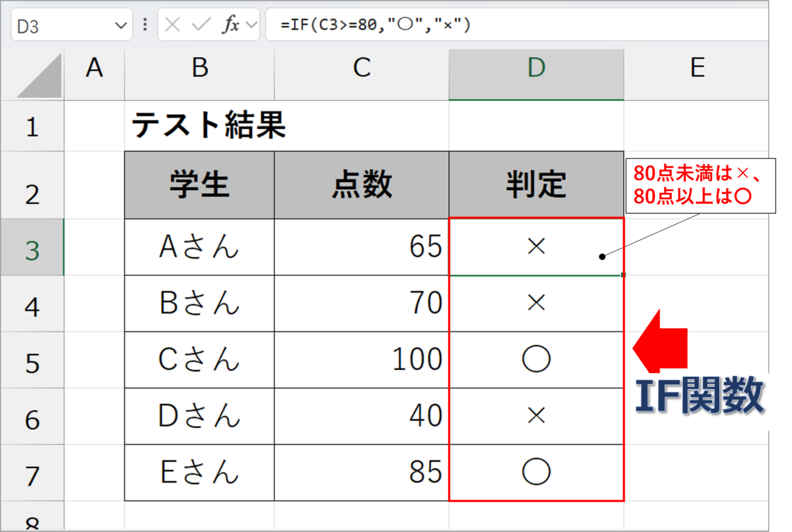Expand dropdown arrow next to fx icon
This screenshot has width=792, height=532.
click(x=250, y=26)
